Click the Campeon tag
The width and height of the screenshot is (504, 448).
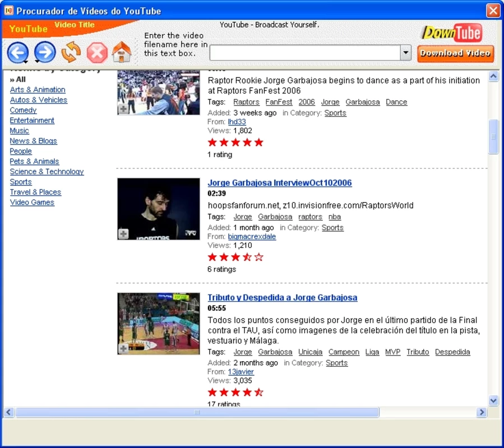pos(344,352)
